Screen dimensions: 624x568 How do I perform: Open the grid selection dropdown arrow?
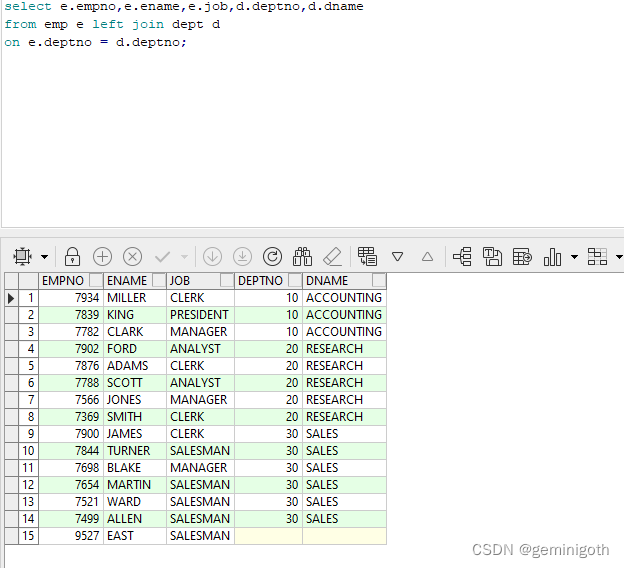(x=45, y=257)
